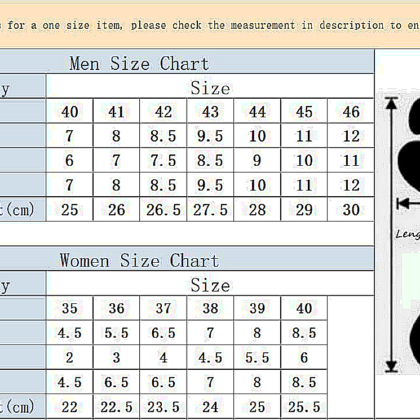
Task: Select men's size 45 cell
Action: (x=304, y=111)
